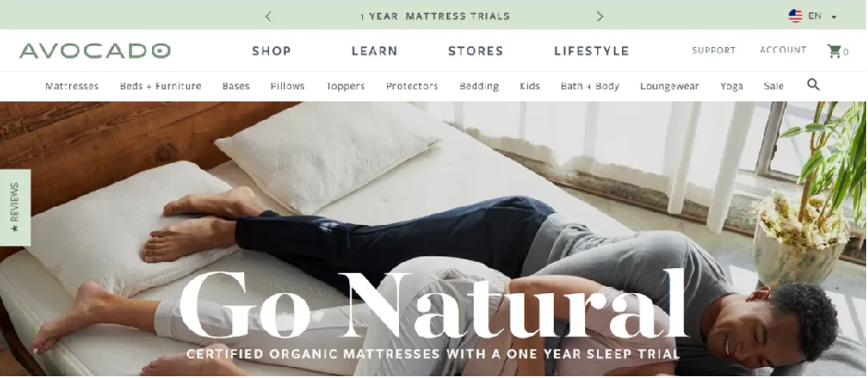Screen dimensions: 868x378
Task: Open the LEARN menu
Action: [374, 51]
